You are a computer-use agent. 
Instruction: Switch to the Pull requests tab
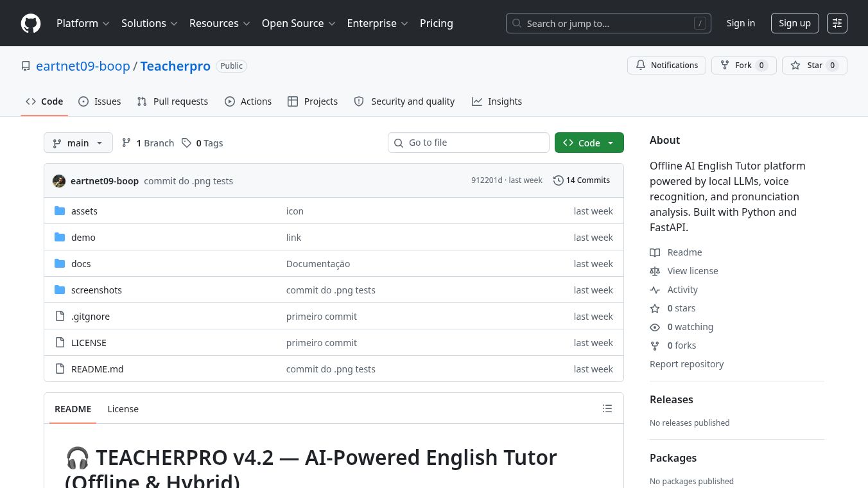(173, 101)
